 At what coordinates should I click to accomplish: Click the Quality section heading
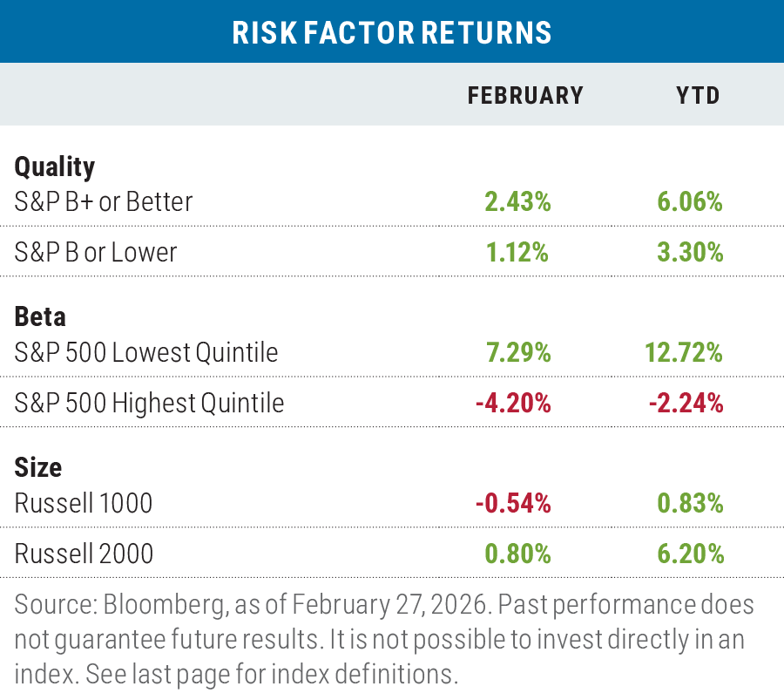55,166
